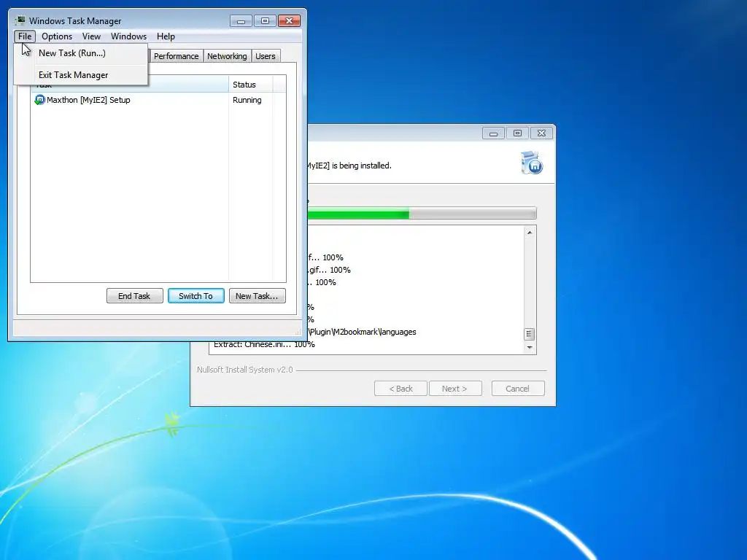
Task: Close the Windows Task Manager window
Action: click(289, 21)
